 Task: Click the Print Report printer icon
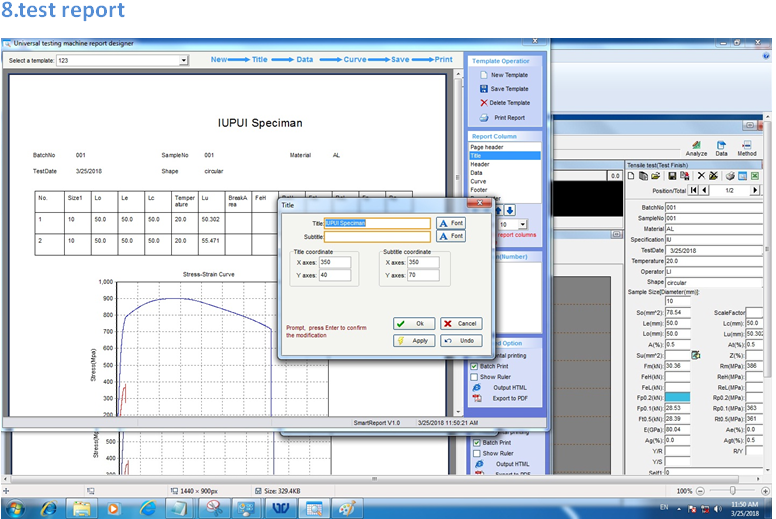coord(484,118)
